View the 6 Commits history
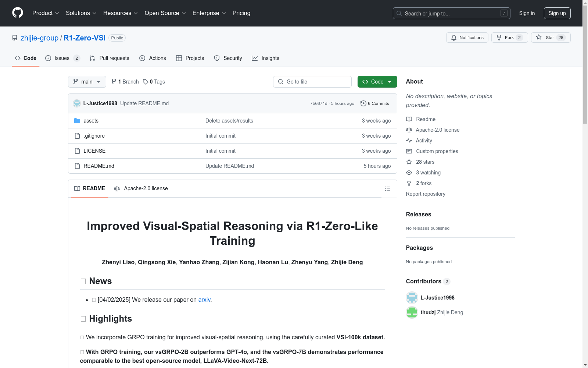Screen dimensions: 588x368 [375, 103]
